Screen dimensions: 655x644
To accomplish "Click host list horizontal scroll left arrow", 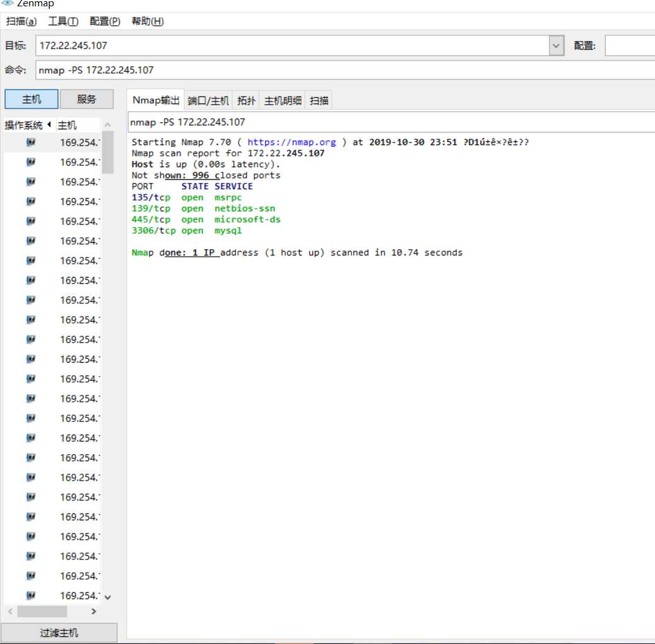I will [x=11, y=611].
